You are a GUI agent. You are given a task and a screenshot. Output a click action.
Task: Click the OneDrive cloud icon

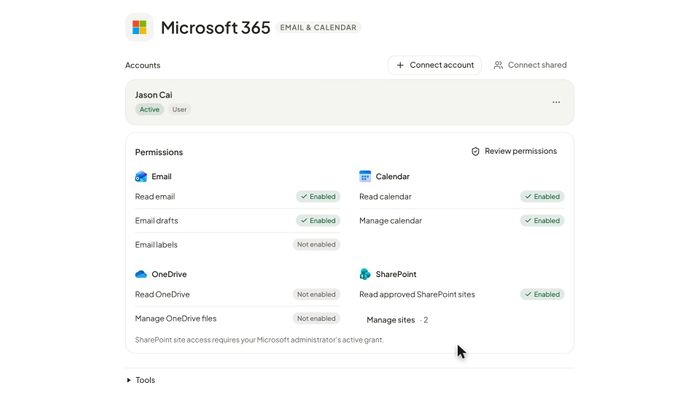[x=141, y=274]
